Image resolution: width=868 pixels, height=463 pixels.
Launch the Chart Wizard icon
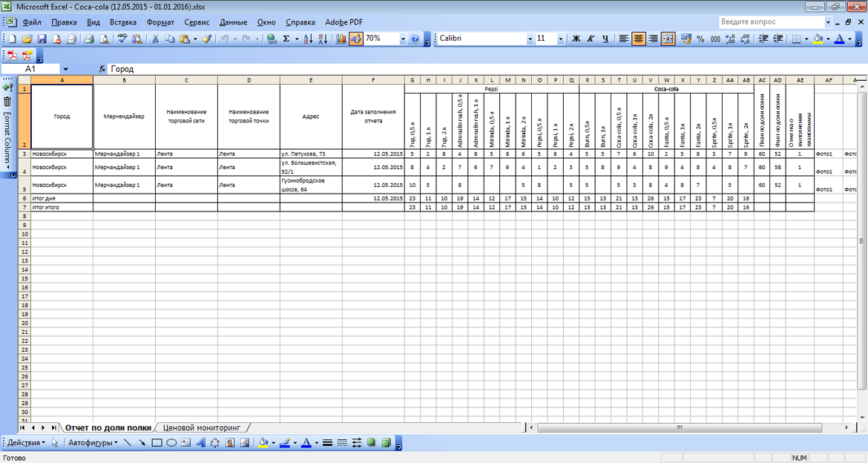(x=341, y=39)
